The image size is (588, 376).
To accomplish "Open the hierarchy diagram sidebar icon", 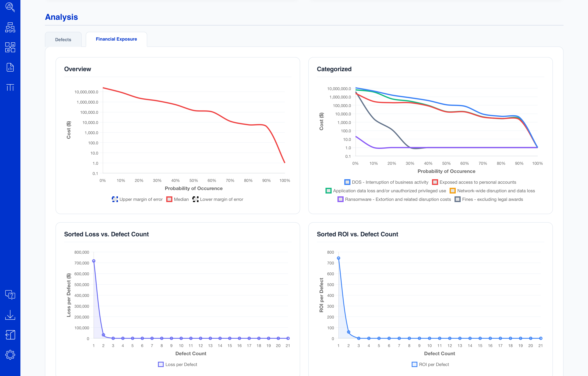I will (10, 27).
